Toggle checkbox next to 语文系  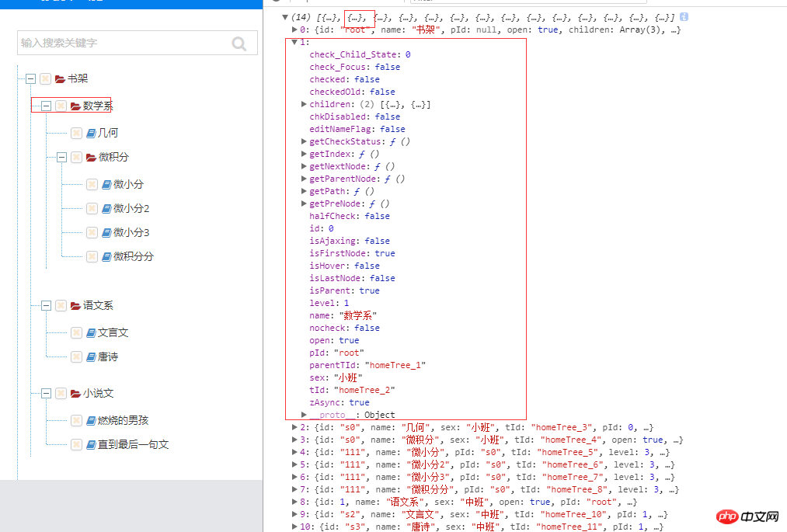[61, 306]
